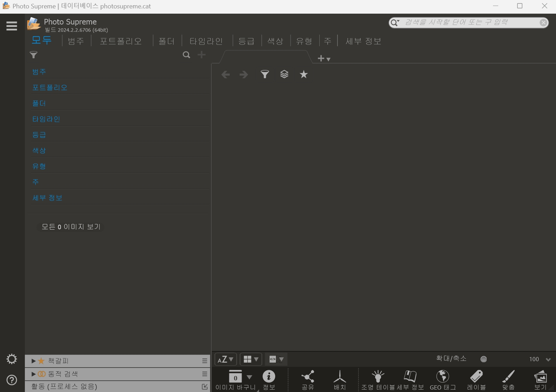Click the 확대/축소 zoom slider handle
The image size is (556, 392).
(x=484, y=359)
